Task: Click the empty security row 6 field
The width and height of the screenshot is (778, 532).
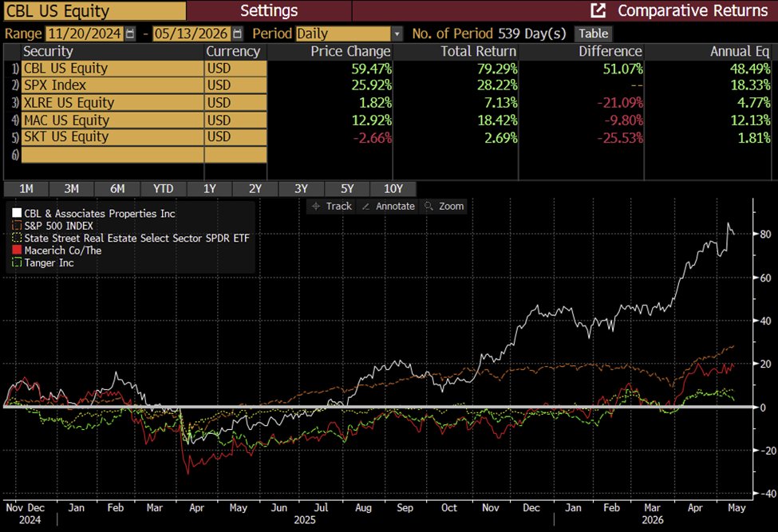Action: (113, 155)
